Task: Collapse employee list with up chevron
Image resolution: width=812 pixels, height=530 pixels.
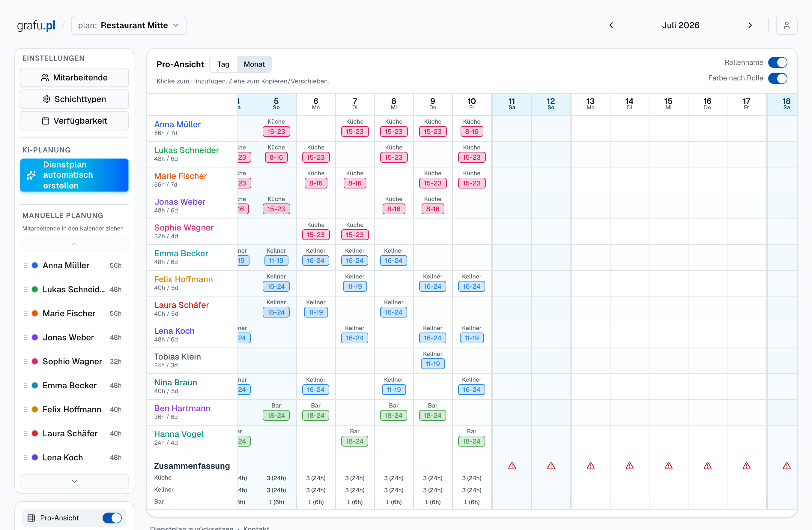Action: tap(74, 244)
